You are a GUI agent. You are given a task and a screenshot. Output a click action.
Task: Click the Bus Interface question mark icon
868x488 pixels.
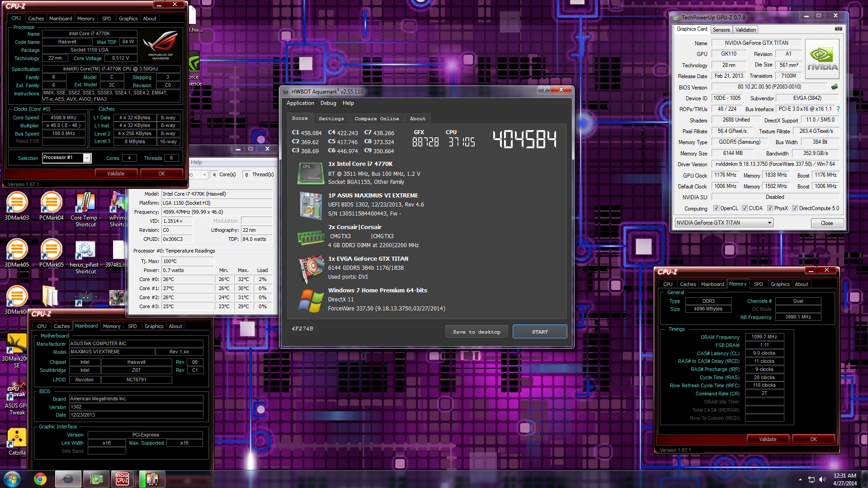(x=838, y=109)
